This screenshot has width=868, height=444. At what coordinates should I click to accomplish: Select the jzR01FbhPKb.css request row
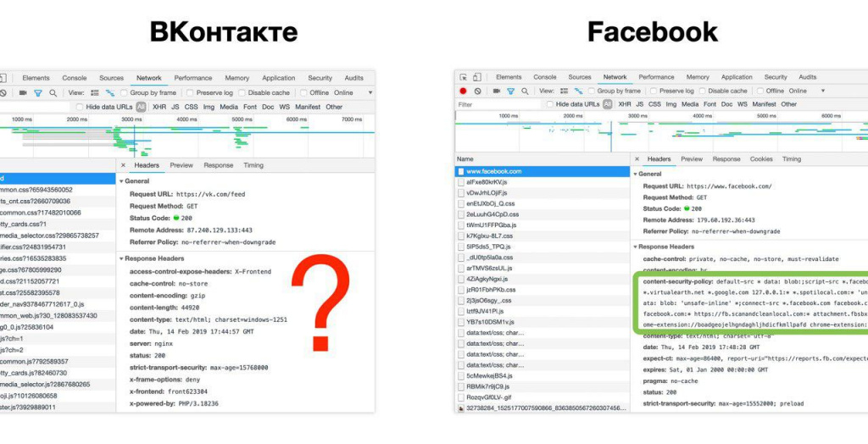click(x=542, y=290)
